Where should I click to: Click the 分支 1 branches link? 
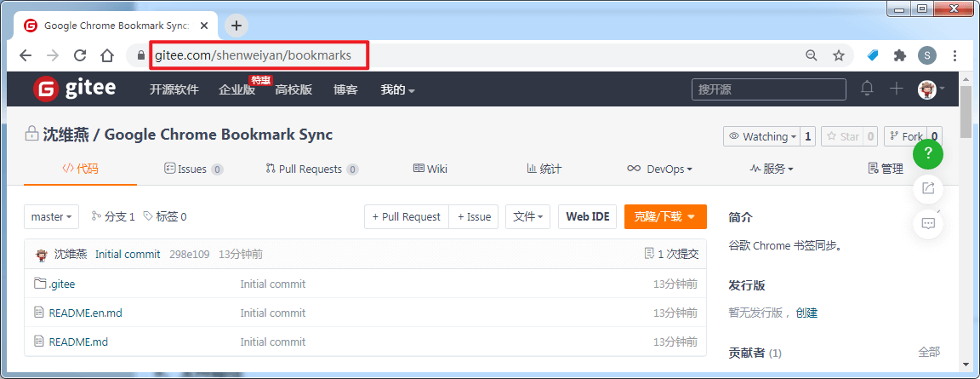[113, 217]
